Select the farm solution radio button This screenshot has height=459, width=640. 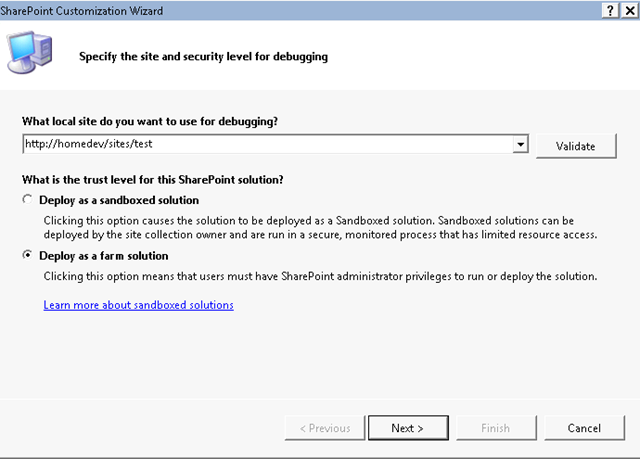(x=27, y=255)
